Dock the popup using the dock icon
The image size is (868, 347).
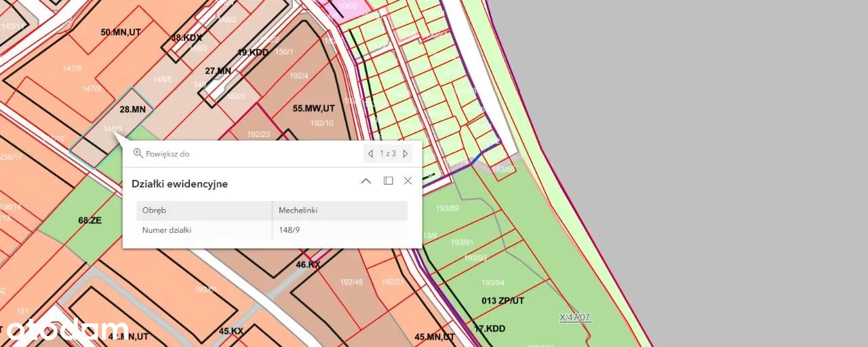(388, 181)
